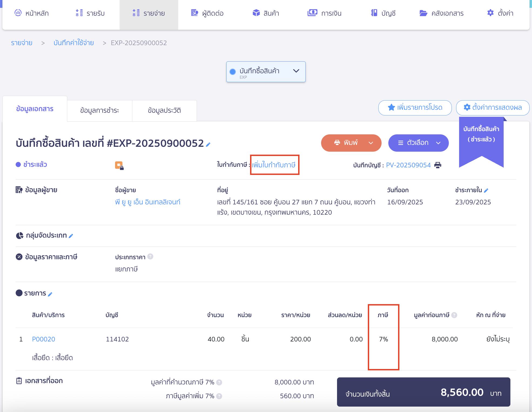
Task: Click the เพิ่มรายการโปรด favorite button
Action: pos(415,108)
